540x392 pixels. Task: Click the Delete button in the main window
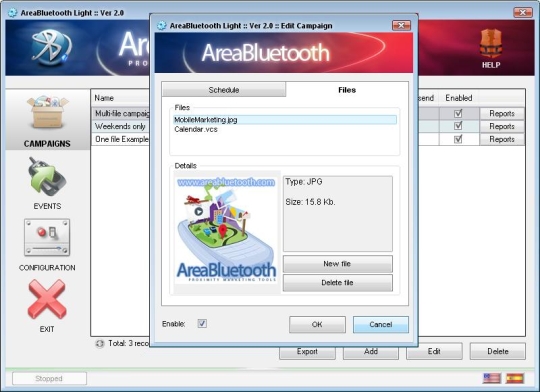point(498,351)
